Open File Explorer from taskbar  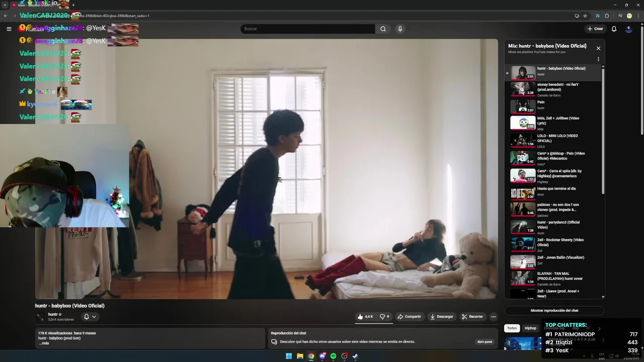(x=300, y=356)
